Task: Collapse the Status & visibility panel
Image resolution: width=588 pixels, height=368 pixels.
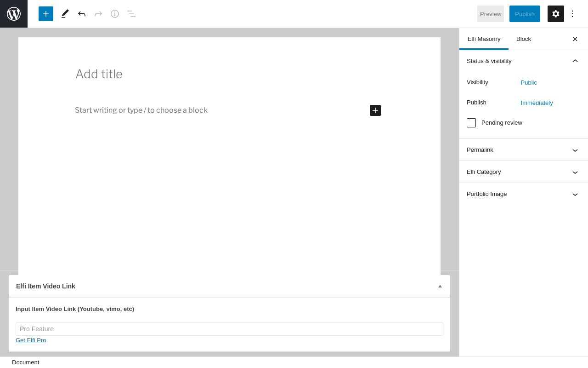Action: point(575,61)
